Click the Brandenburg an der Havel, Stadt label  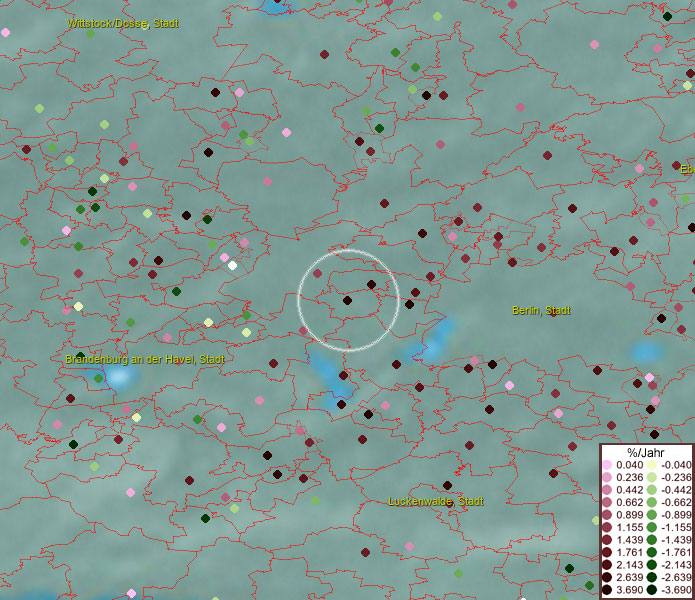[144, 359]
